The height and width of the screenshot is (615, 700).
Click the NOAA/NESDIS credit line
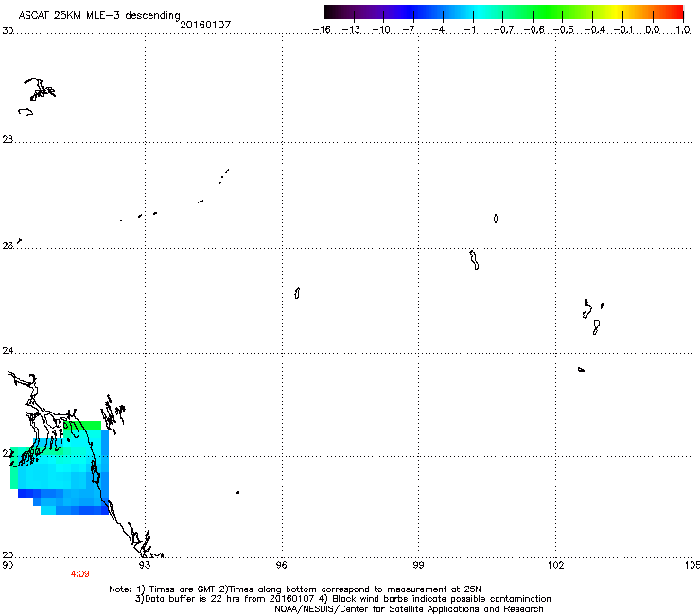click(x=409, y=609)
